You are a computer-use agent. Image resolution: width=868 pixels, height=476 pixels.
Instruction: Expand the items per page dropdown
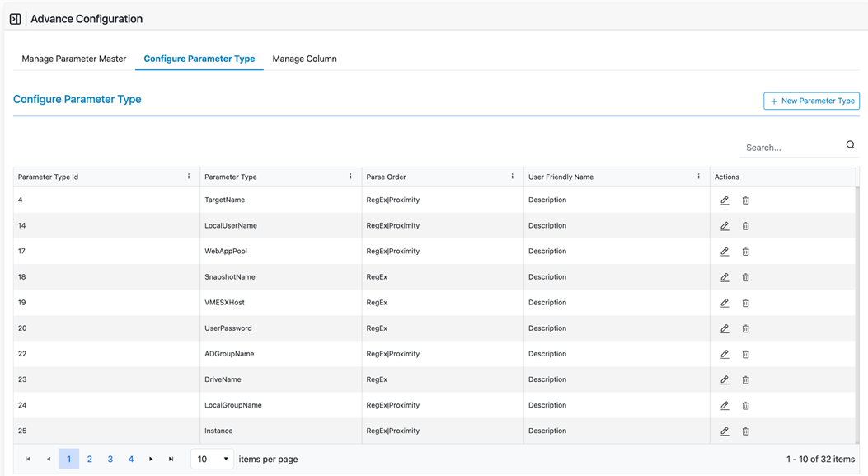[212, 459]
